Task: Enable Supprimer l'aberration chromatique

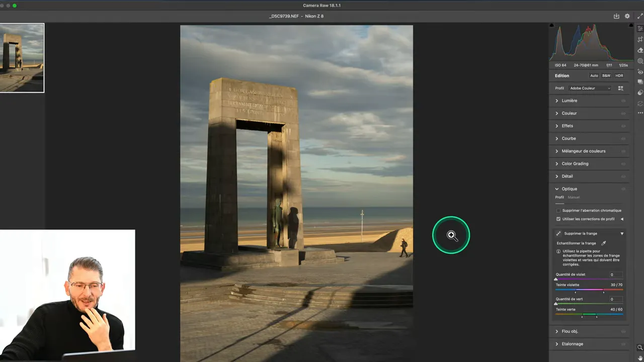Action: click(558, 210)
